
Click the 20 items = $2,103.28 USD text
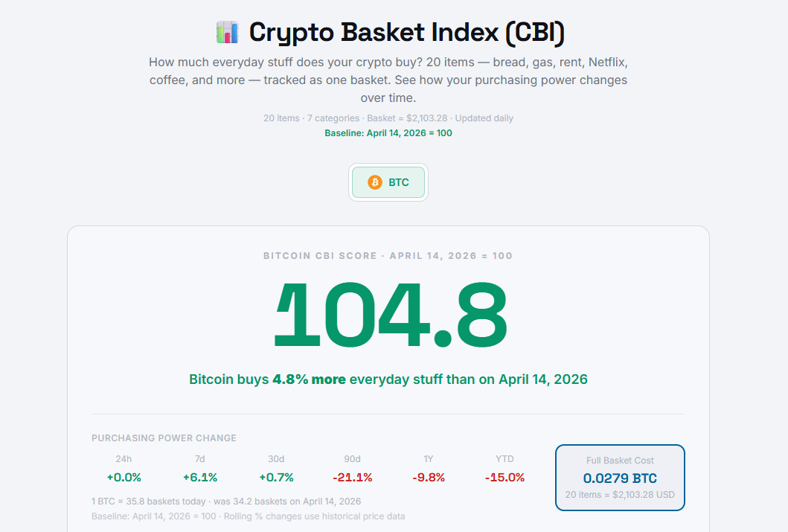[x=619, y=493]
